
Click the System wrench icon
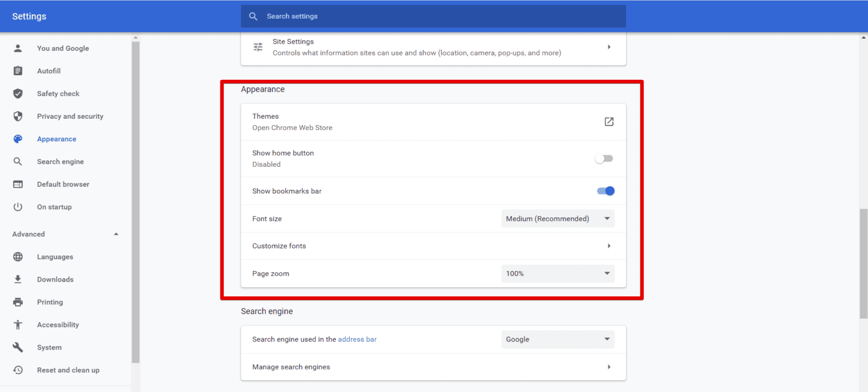pos(18,347)
